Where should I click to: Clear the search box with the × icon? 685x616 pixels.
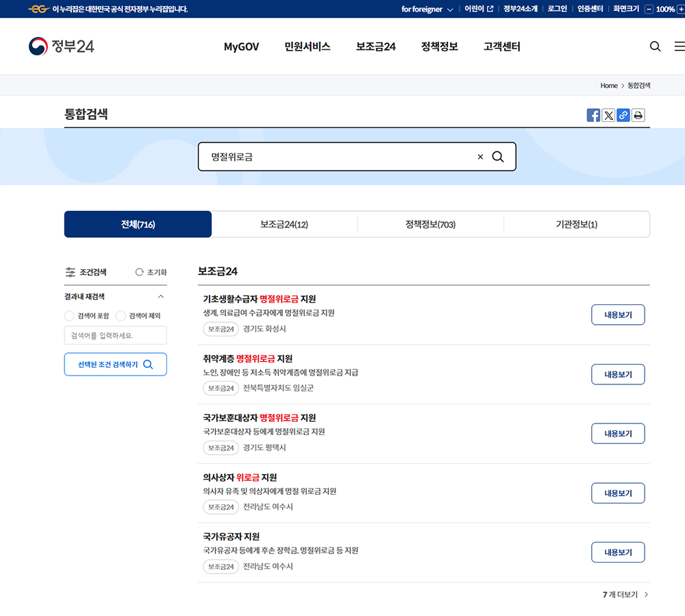pyautogui.click(x=480, y=156)
